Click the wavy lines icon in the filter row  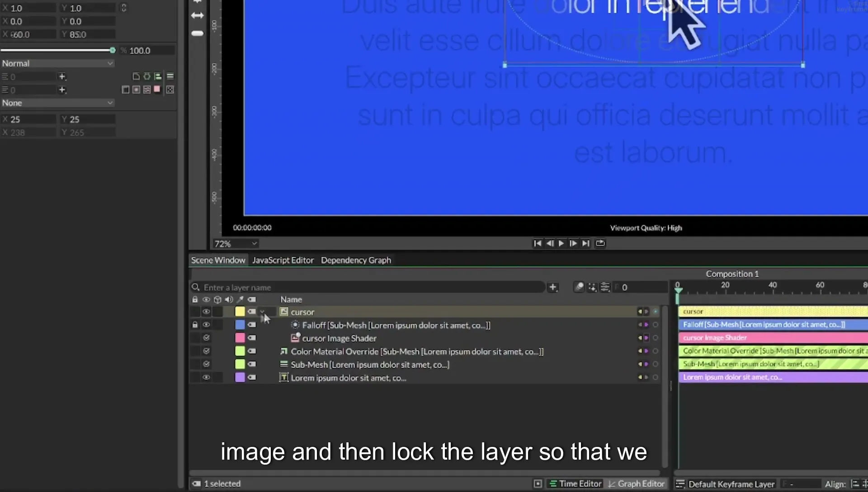147,90
